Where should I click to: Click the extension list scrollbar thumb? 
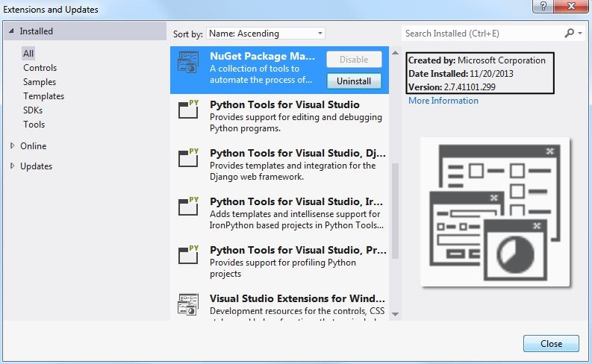point(396,211)
